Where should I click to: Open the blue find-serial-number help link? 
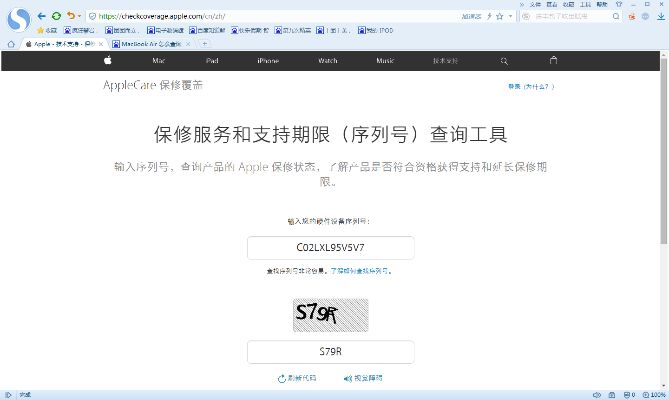361,271
